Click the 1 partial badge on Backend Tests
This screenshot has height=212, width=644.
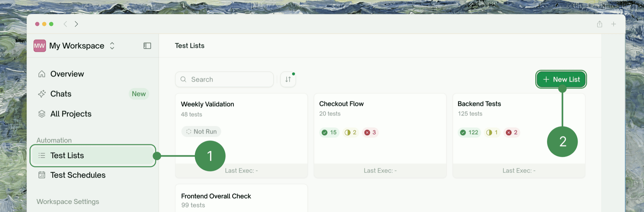tap(492, 132)
